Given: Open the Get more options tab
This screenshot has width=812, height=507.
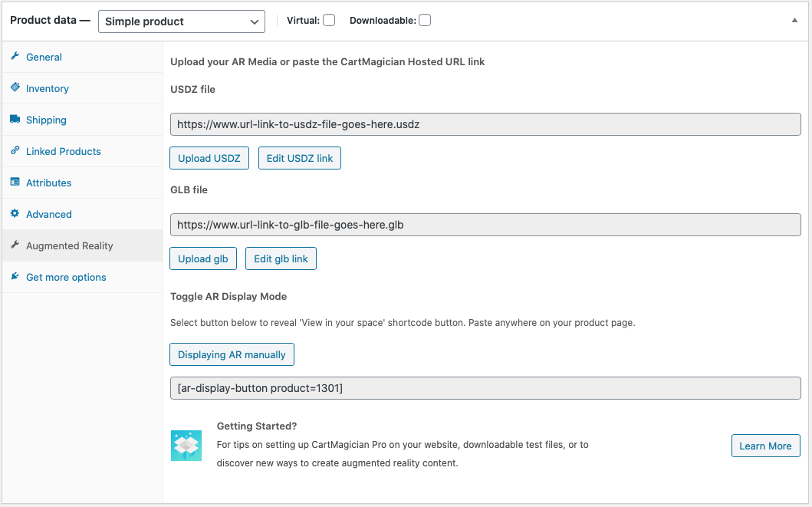Looking at the screenshot, I should point(82,277).
